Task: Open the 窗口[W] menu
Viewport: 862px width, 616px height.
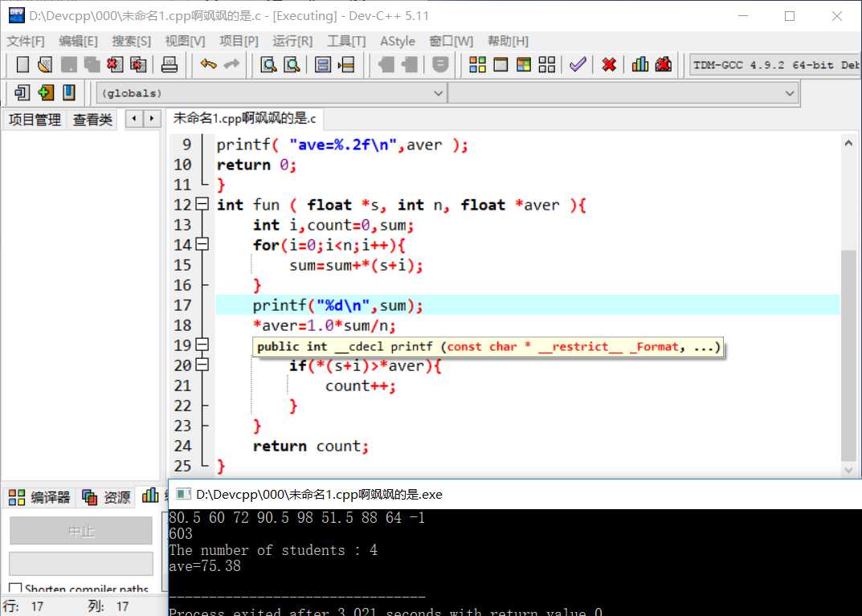Action: click(x=451, y=41)
